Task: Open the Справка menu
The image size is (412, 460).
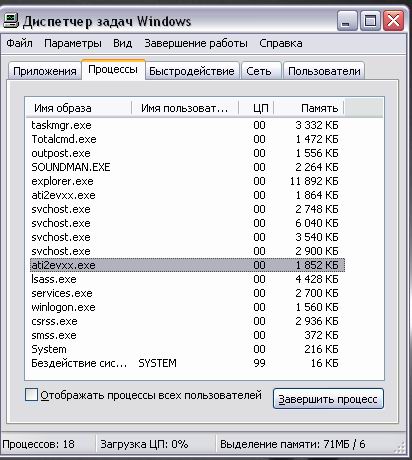Action: (281, 43)
